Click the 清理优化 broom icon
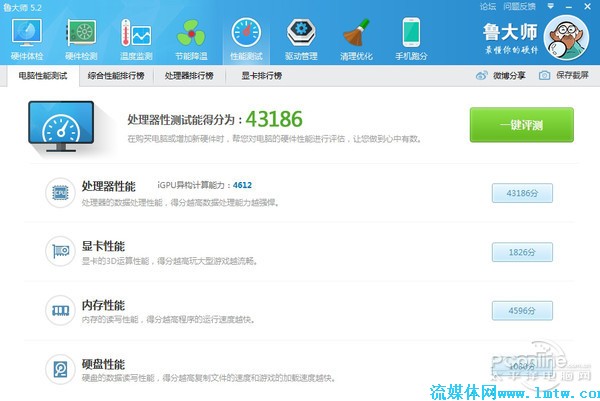The height and width of the screenshot is (401, 600). pyautogui.click(x=353, y=37)
